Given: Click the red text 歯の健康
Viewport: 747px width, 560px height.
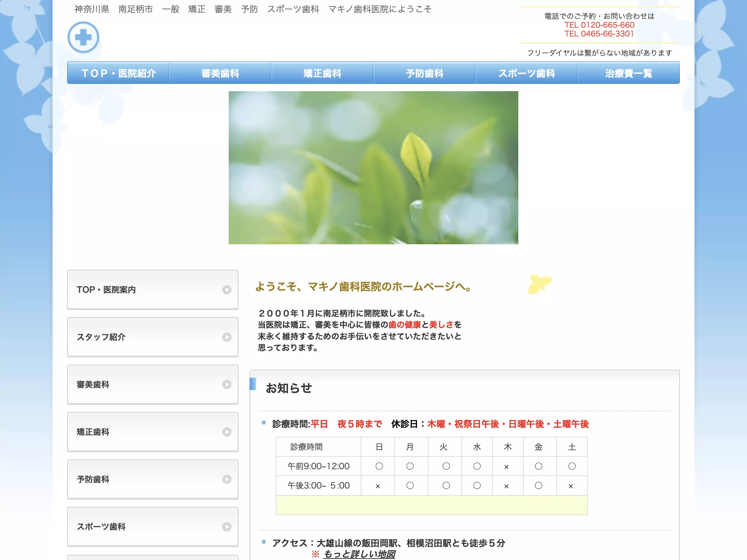Looking at the screenshot, I should tap(405, 324).
